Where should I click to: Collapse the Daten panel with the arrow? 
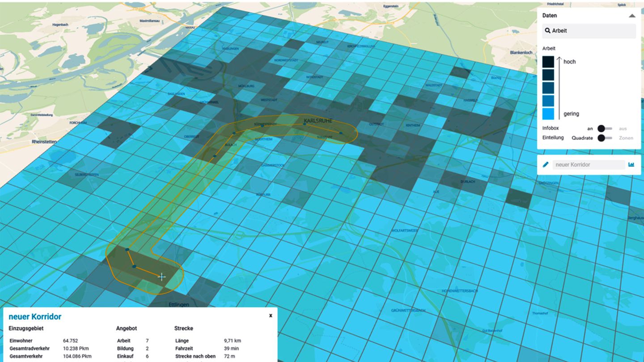click(631, 16)
